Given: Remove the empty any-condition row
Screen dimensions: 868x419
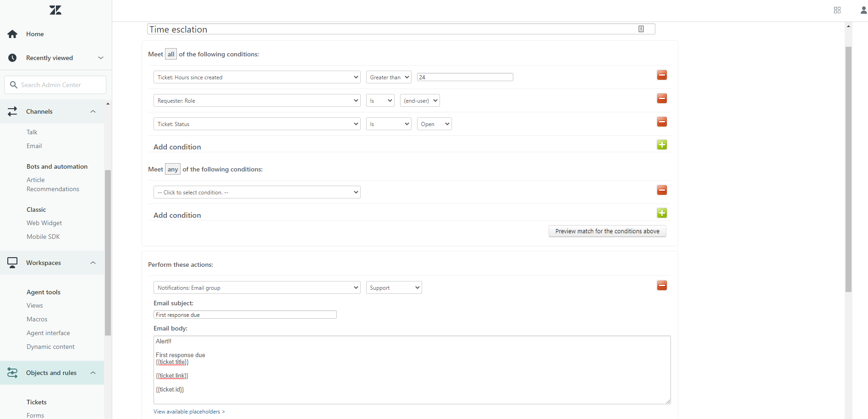Looking at the screenshot, I should (662, 190).
